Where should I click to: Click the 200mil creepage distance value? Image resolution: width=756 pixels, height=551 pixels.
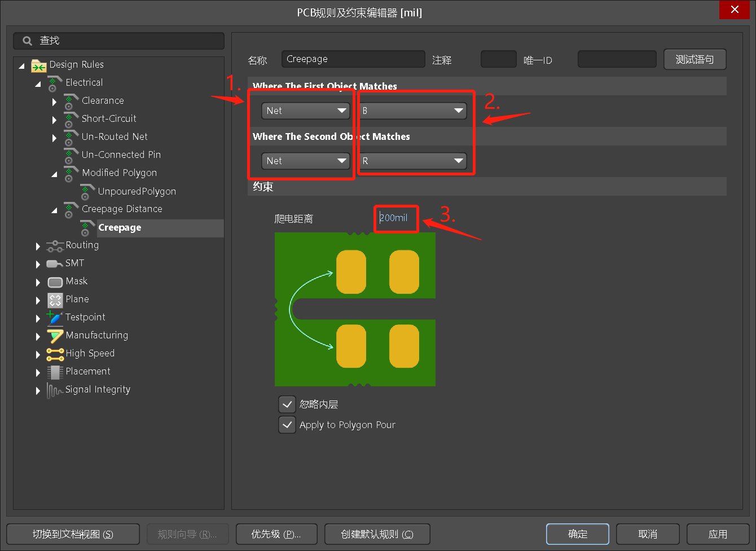click(394, 218)
